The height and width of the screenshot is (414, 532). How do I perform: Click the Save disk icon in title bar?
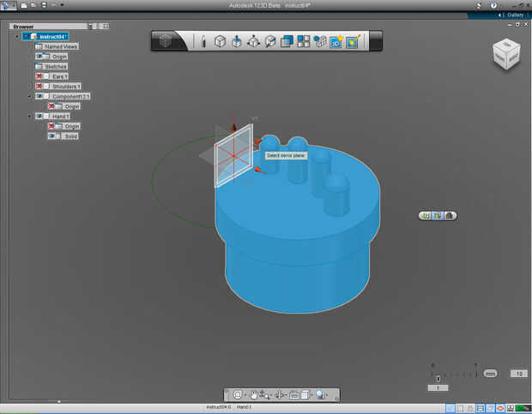(x=44, y=5)
